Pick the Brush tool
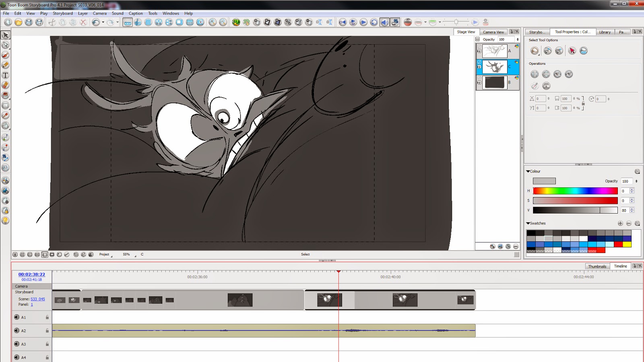The height and width of the screenshot is (362, 644). (x=6, y=55)
